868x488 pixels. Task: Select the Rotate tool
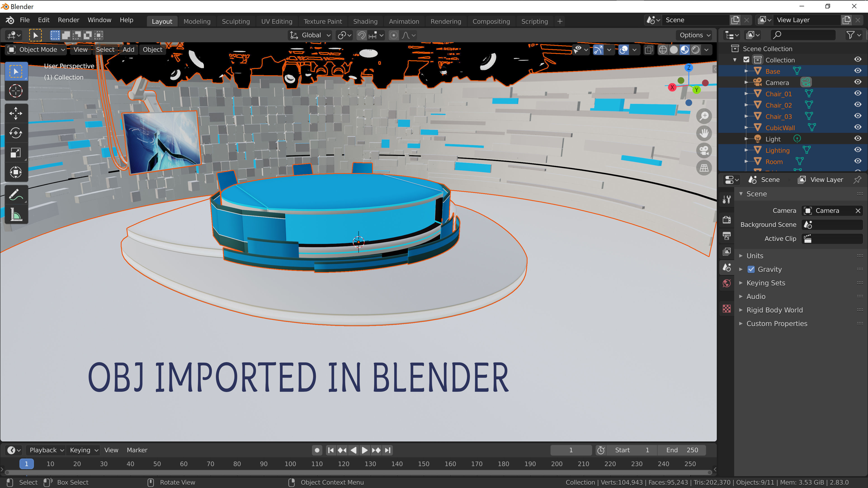click(16, 133)
